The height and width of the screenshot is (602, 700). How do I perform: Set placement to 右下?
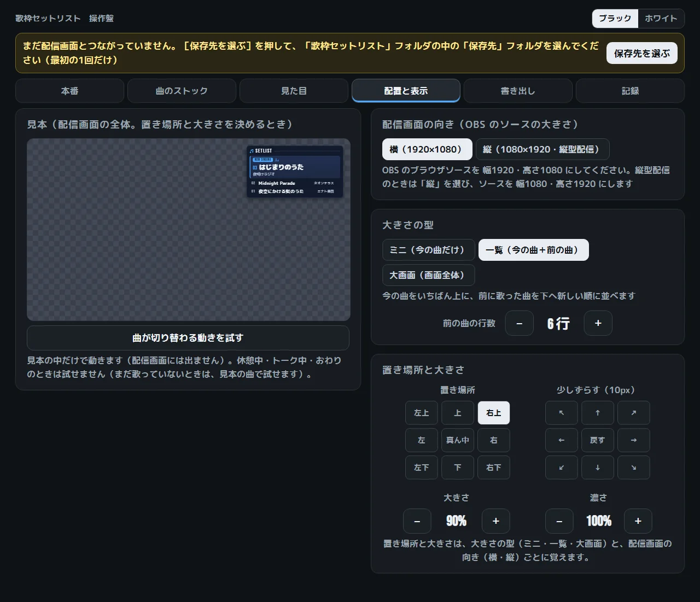[x=493, y=467]
